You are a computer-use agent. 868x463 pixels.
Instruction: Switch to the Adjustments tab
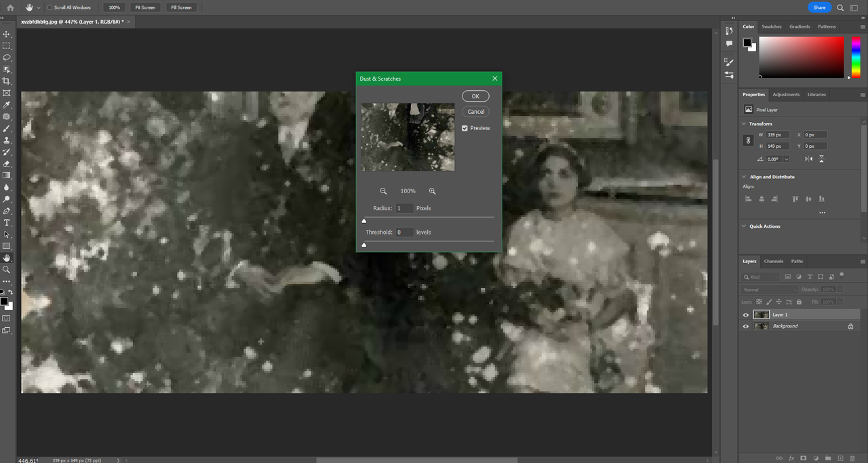[786, 94]
